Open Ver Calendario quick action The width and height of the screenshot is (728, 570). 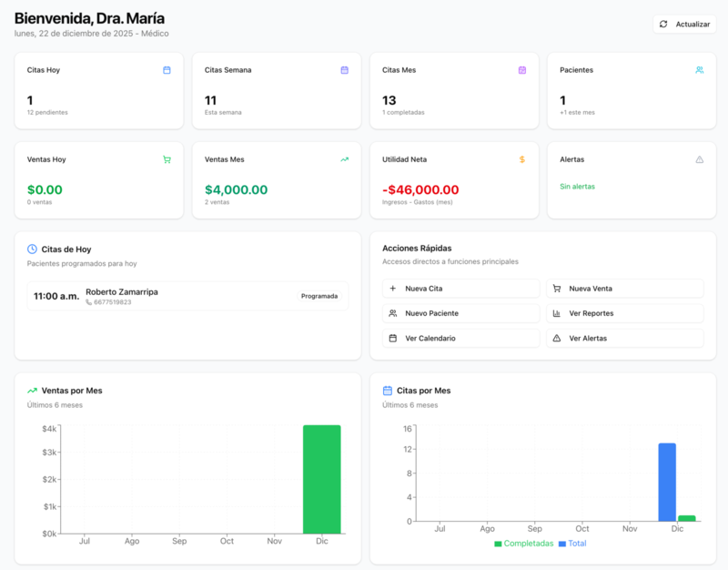point(460,338)
